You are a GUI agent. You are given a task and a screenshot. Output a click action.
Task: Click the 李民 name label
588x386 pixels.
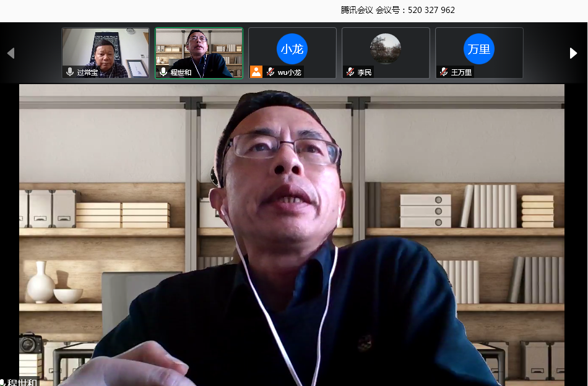point(365,72)
